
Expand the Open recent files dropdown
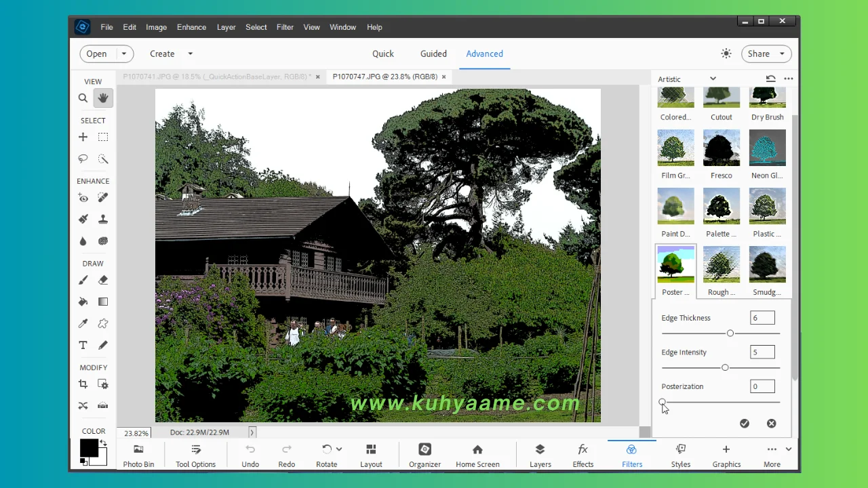click(123, 54)
